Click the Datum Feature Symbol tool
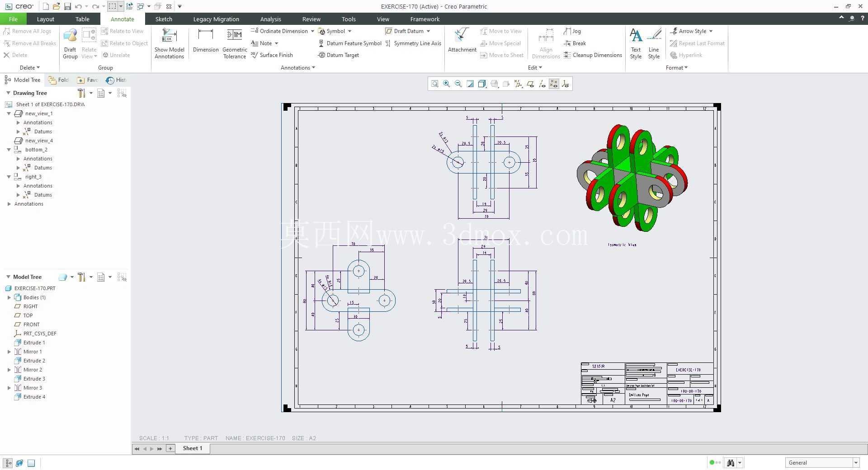 click(x=350, y=43)
